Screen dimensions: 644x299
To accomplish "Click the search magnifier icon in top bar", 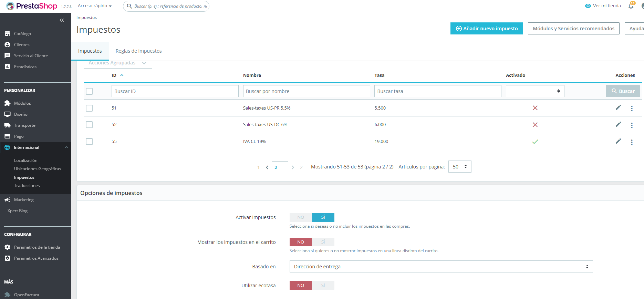I will [129, 6].
